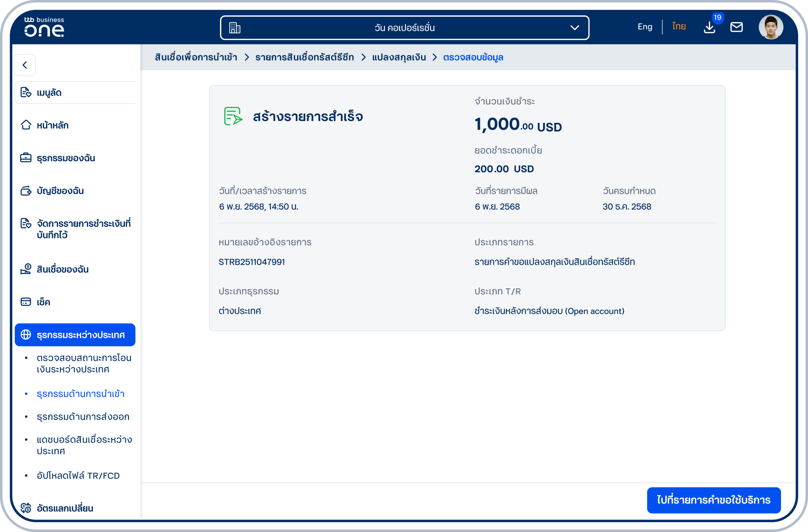Click the chevron arrow in company selector
Screen dimensions: 808x532
tap(575, 28)
